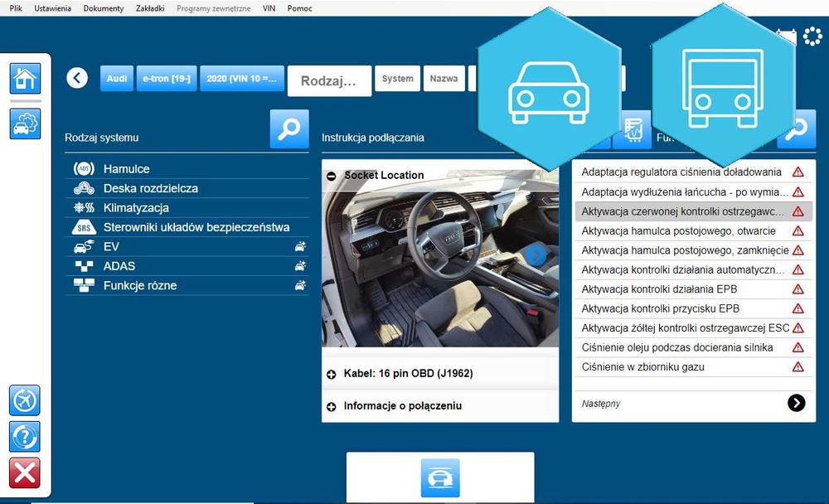The width and height of the screenshot is (829, 504).
Task: Click the dotted circle spinner icon top right
Action: pos(812,36)
